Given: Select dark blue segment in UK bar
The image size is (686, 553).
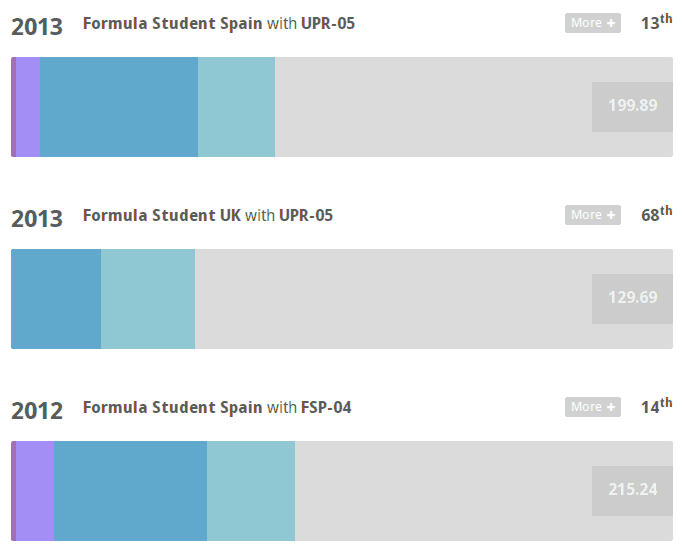Looking at the screenshot, I should pos(56,299).
